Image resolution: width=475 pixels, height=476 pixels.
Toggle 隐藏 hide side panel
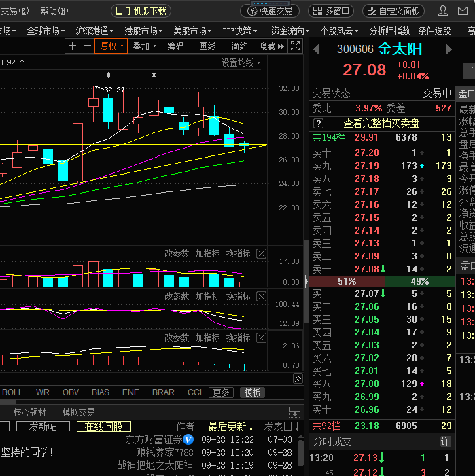click(x=272, y=46)
